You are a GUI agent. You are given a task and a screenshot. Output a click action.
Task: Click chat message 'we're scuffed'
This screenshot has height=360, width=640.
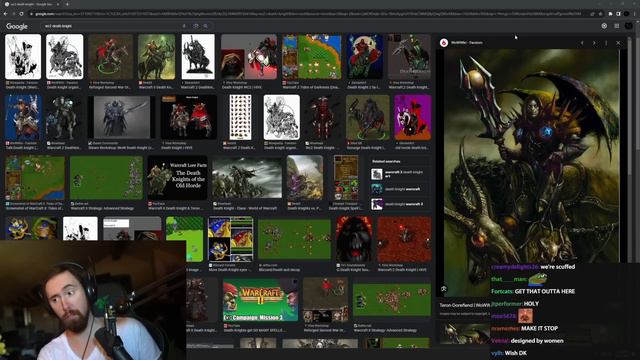[558, 267]
